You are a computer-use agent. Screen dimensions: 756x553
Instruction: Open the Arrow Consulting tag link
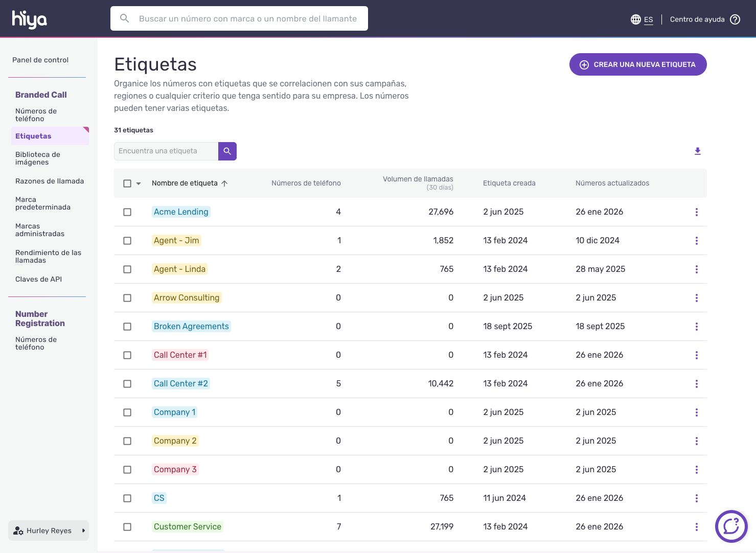[x=187, y=298]
